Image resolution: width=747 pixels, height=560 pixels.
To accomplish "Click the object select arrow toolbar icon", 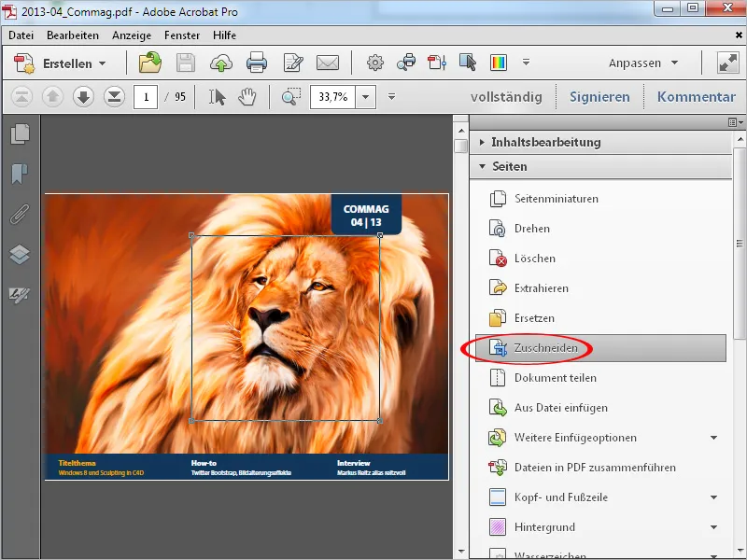I will pyautogui.click(x=468, y=63).
